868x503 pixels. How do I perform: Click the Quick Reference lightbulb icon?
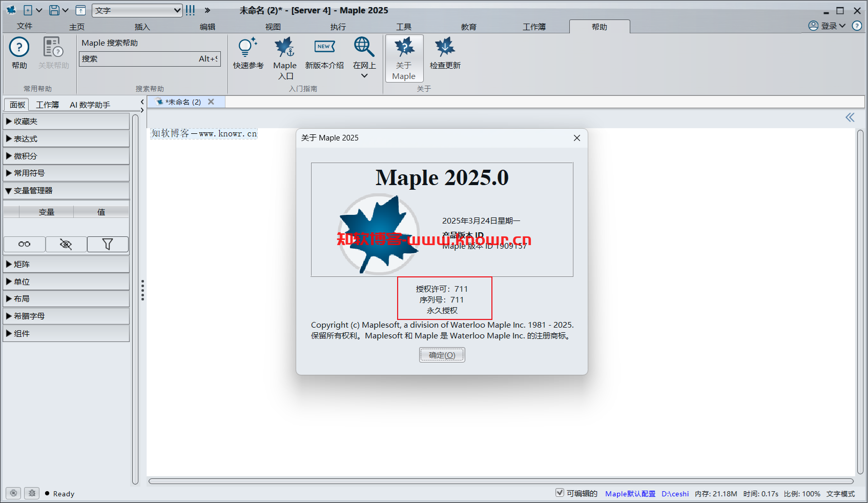(247, 48)
